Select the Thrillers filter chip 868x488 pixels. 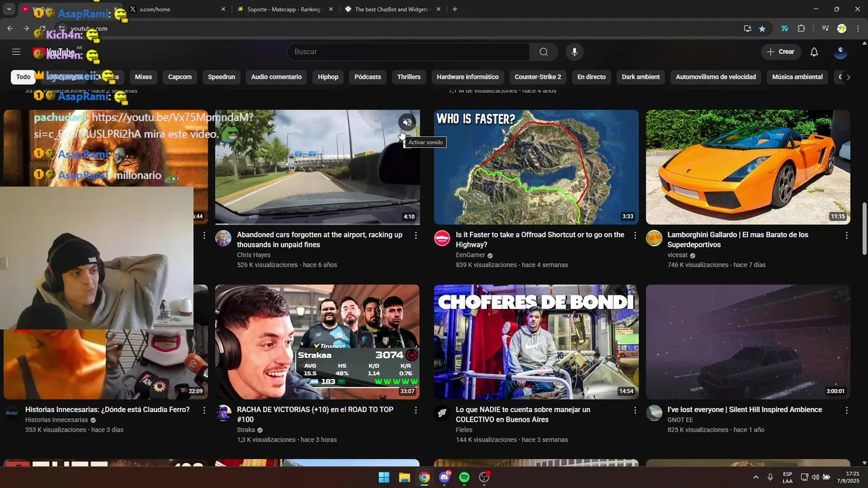point(409,77)
